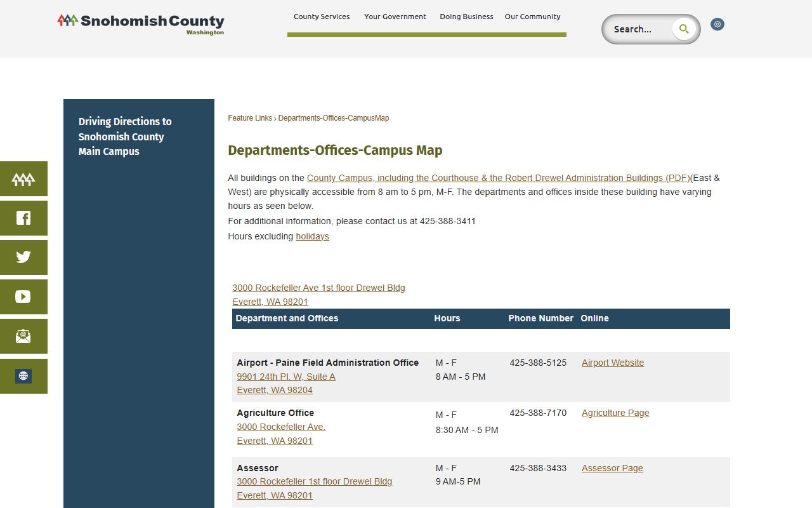The image size is (812, 508).
Task: Click the Assessor office address link
Action: pos(315,488)
